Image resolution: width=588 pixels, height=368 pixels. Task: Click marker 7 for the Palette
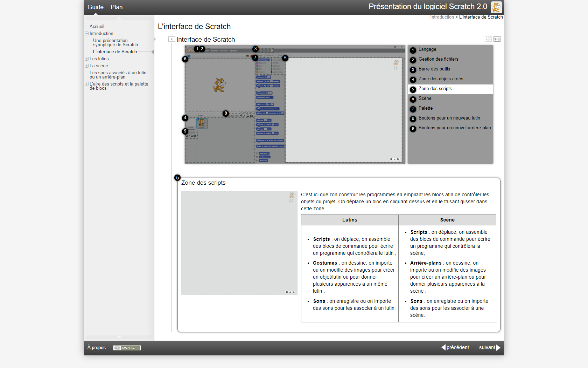pyautogui.click(x=255, y=57)
